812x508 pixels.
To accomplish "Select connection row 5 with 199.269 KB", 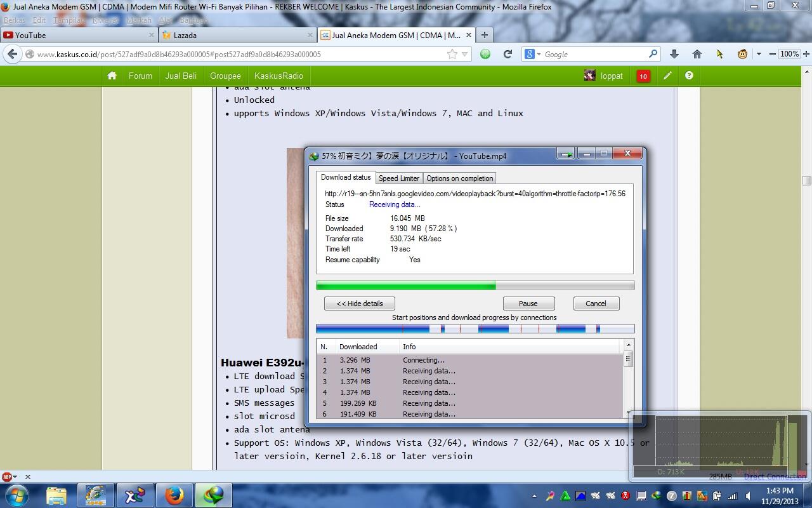I will [x=469, y=403].
